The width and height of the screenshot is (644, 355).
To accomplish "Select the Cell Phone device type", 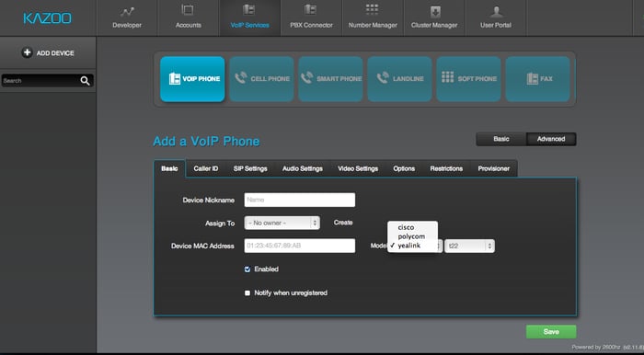I will pyautogui.click(x=261, y=79).
